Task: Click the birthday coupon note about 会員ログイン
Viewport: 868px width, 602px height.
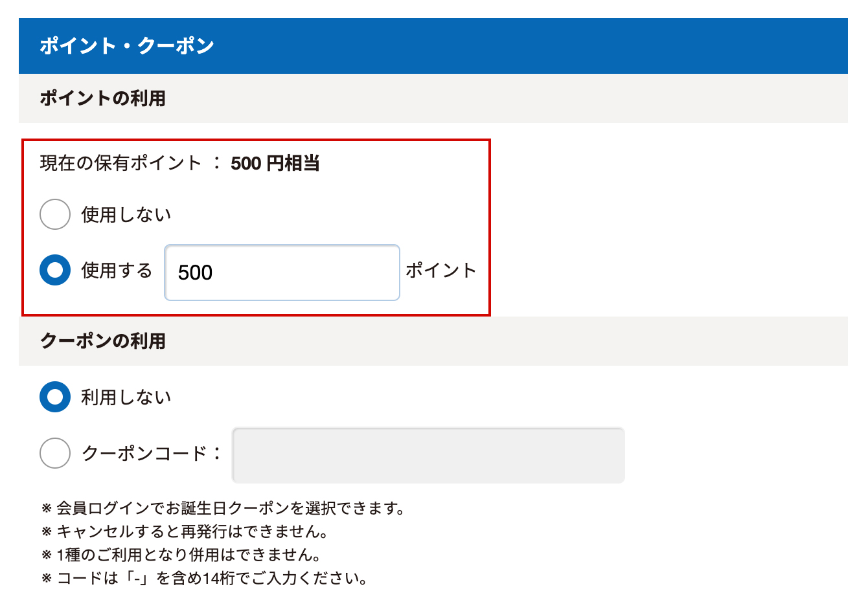Action: pyautogui.click(x=230, y=508)
